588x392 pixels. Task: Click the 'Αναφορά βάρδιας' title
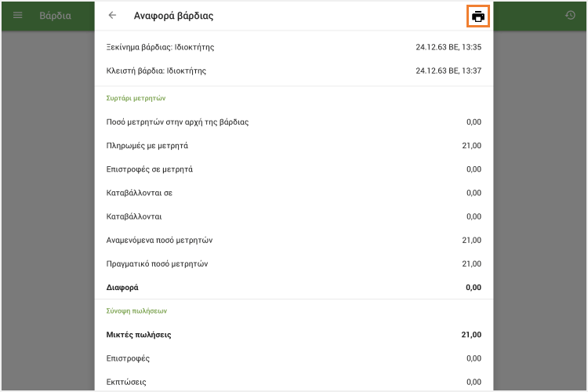(x=173, y=16)
